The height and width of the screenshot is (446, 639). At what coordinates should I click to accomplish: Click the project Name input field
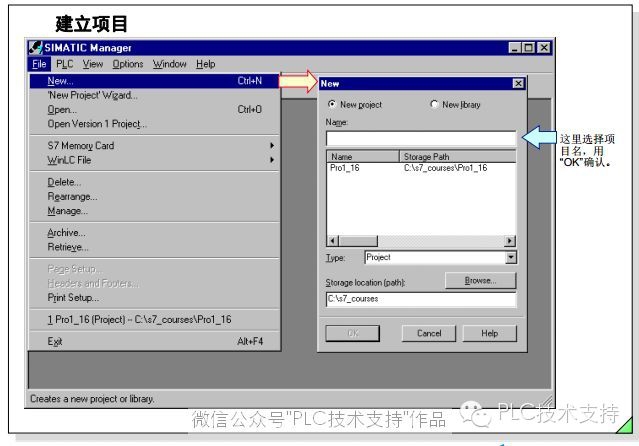click(421, 139)
